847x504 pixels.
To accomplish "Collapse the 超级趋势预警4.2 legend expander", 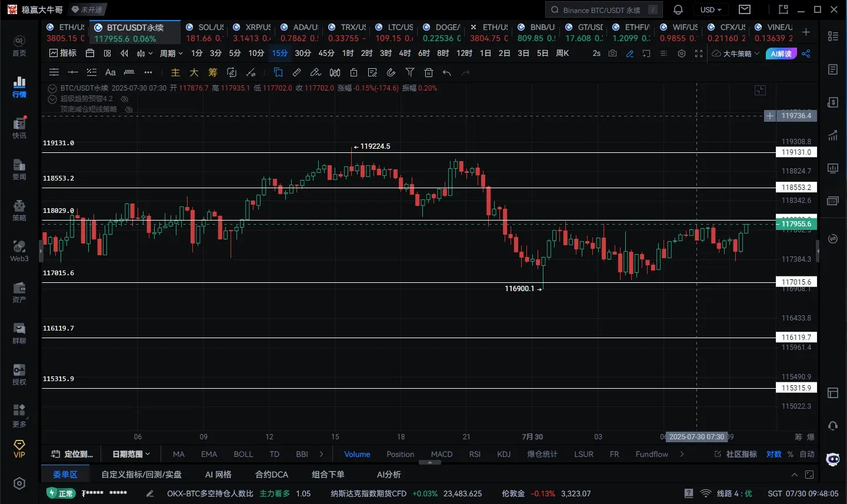I will [52, 99].
